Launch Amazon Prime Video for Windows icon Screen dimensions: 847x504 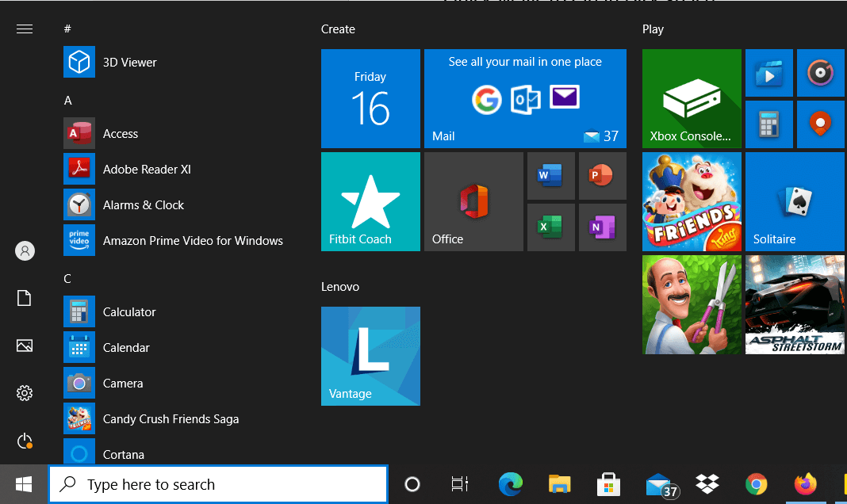79,240
